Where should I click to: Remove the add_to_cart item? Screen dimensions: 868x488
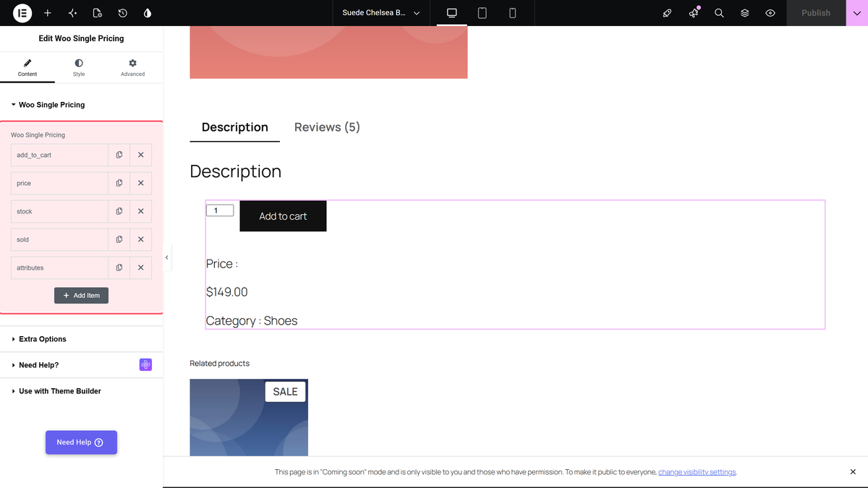(141, 155)
